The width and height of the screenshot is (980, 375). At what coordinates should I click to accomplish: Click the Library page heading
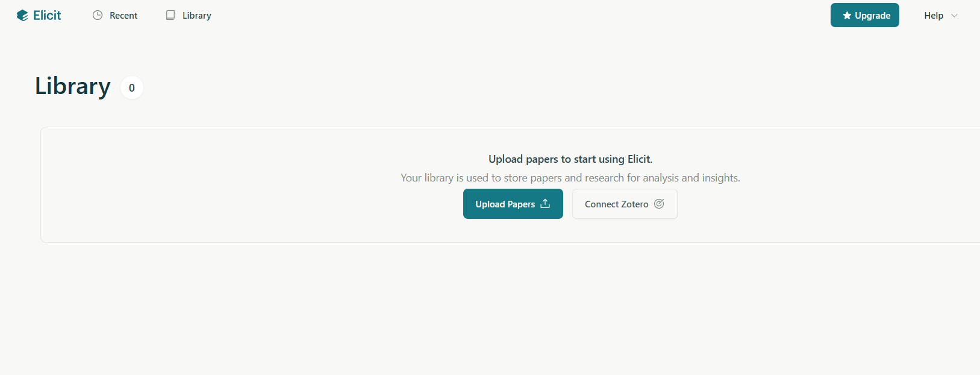(73, 86)
